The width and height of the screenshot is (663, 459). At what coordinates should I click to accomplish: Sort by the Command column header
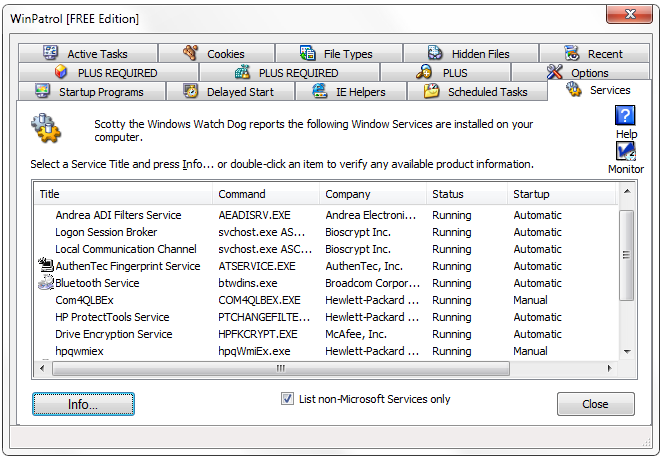click(266, 194)
